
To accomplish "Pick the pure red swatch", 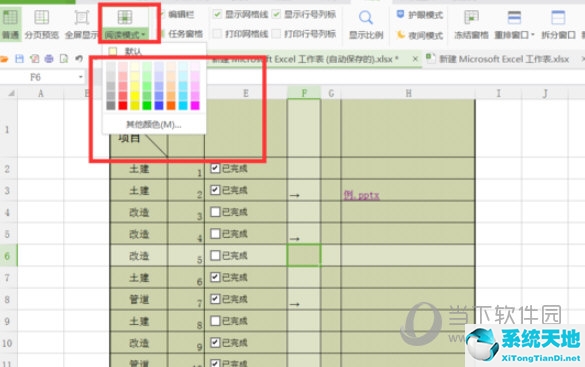I will coord(123,106).
